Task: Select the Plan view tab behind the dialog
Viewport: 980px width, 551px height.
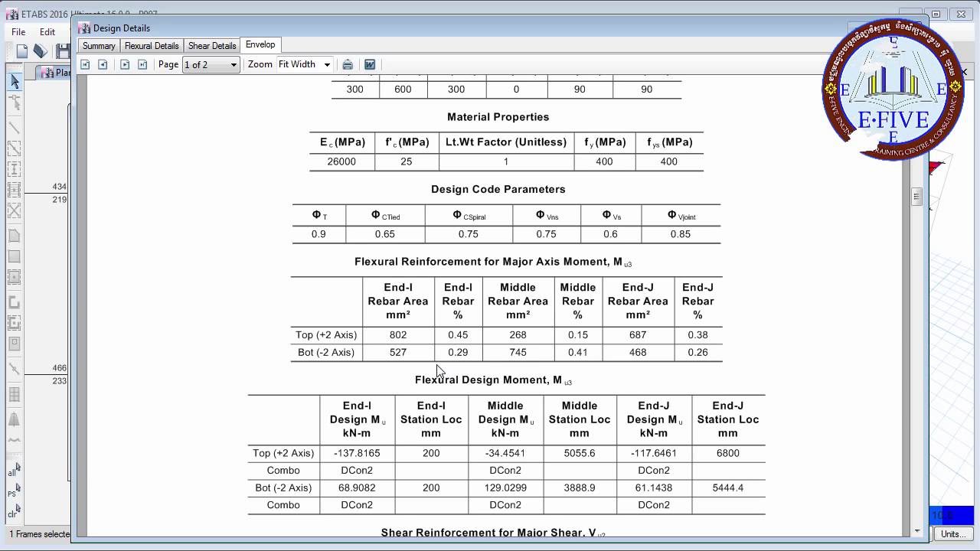Action: tap(55, 73)
